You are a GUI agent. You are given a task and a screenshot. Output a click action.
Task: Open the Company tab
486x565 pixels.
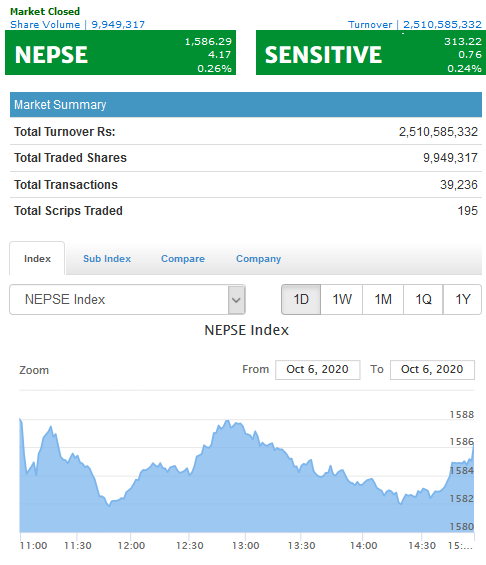tap(259, 259)
